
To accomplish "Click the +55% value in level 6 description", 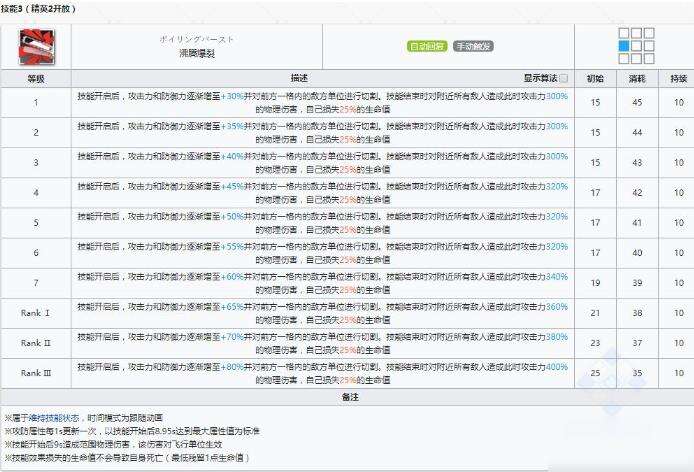I will pyautogui.click(x=232, y=247).
